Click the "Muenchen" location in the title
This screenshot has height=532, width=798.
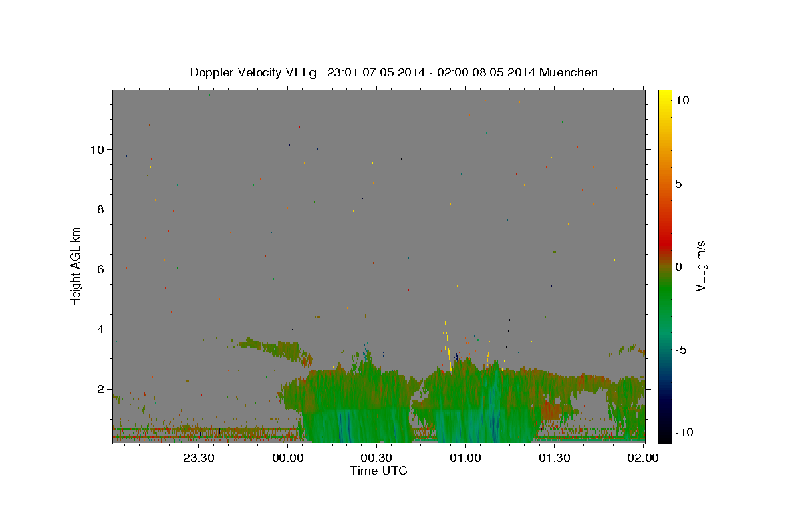coord(569,72)
